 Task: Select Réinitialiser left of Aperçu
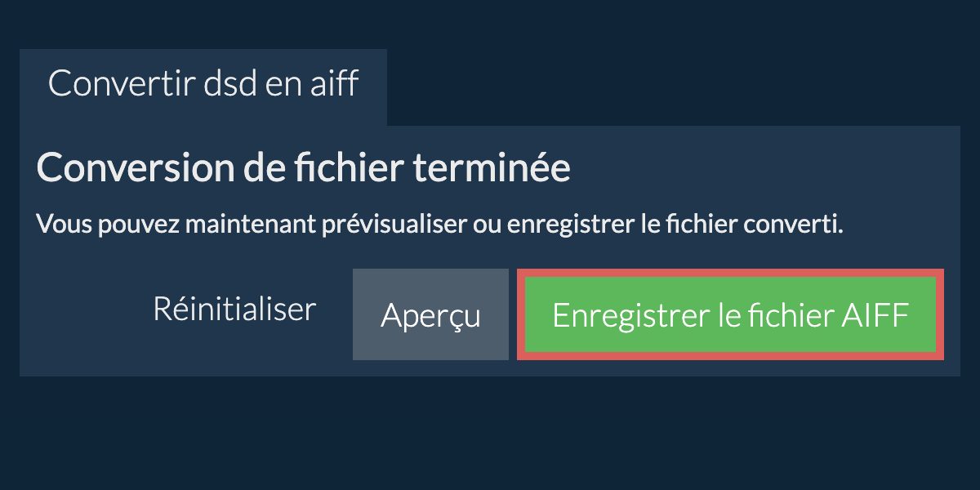click(x=234, y=310)
